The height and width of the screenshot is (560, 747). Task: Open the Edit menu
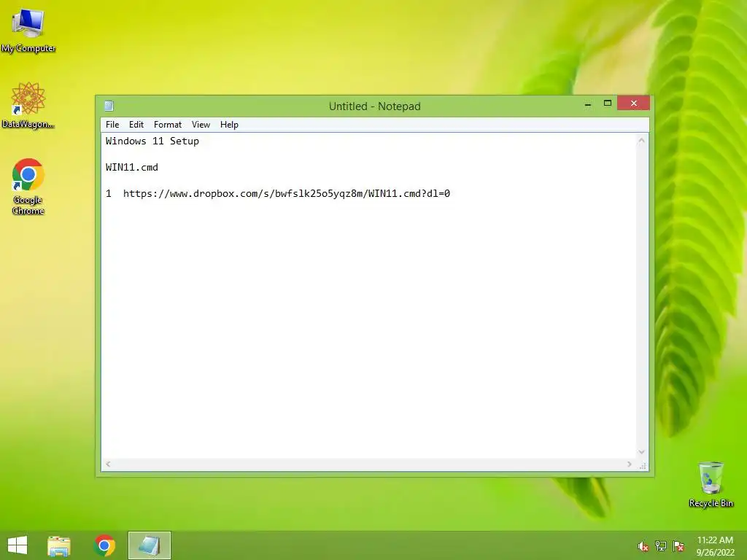tap(136, 125)
